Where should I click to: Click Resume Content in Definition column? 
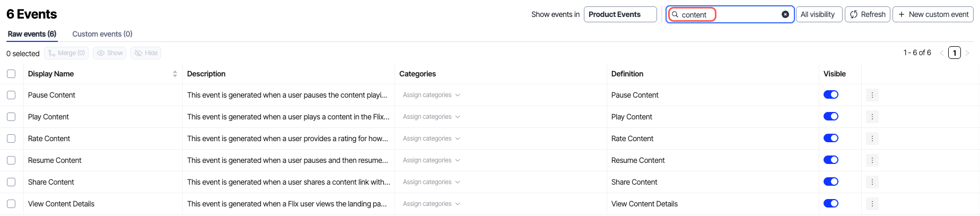638,160
